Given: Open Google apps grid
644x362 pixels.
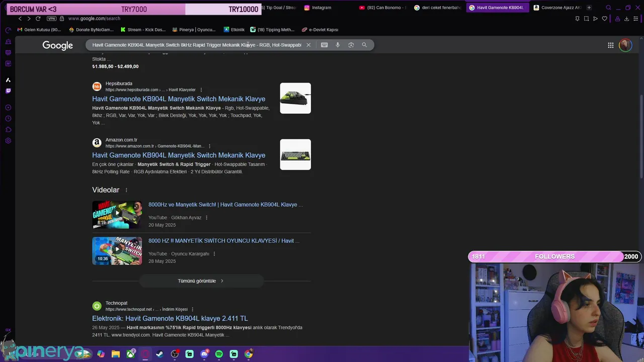Looking at the screenshot, I should pyautogui.click(x=611, y=45).
